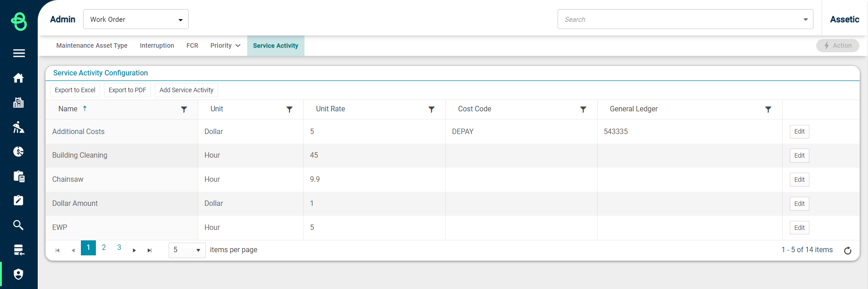Sort by Name column header

[68, 109]
